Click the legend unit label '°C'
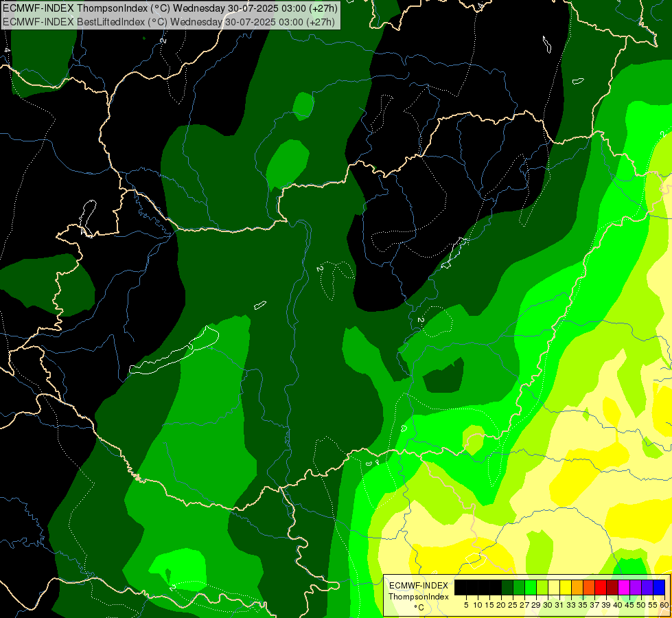The height and width of the screenshot is (618, 672). click(x=419, y=608)
